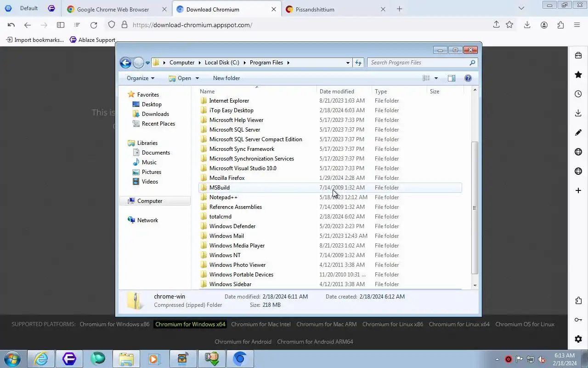The height and width of the screenshot is (368, 588).
Task: Show hidden system tray icons
Action: (x=497, y=359)
